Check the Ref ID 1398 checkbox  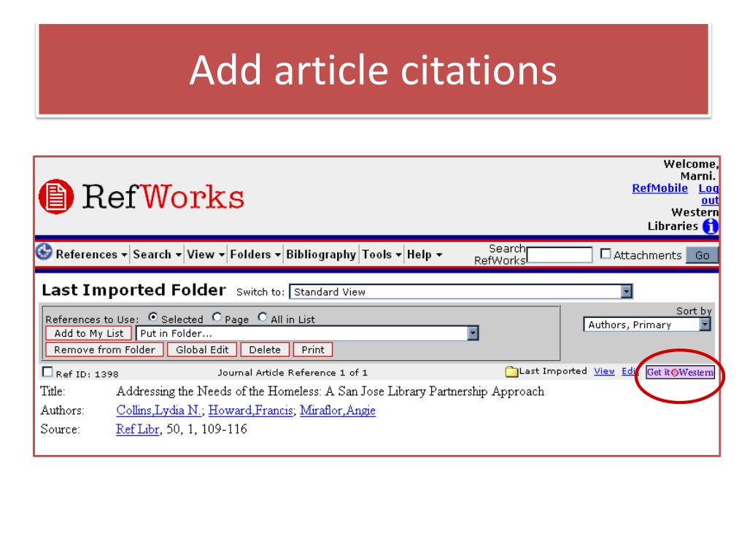tap(47, 371)
